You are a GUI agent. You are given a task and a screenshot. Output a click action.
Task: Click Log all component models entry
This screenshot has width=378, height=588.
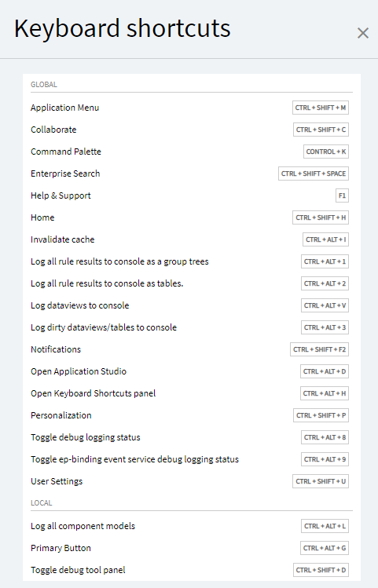coord(192,526)
